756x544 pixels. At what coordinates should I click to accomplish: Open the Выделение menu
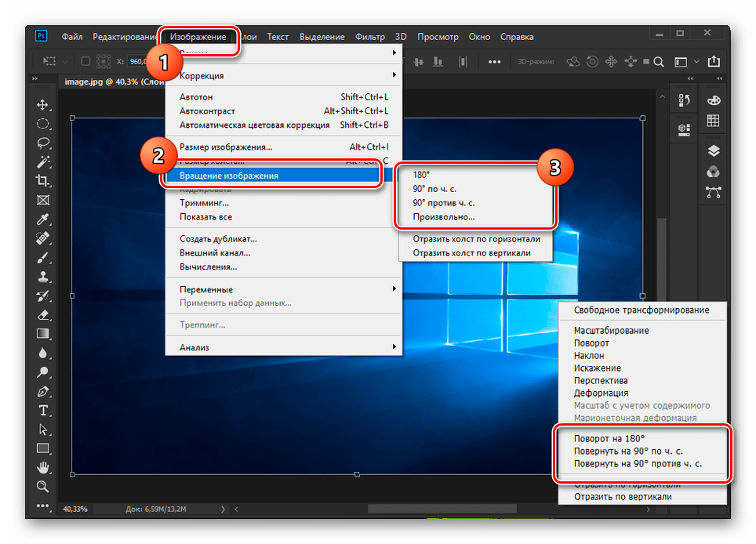pos(322,37)
